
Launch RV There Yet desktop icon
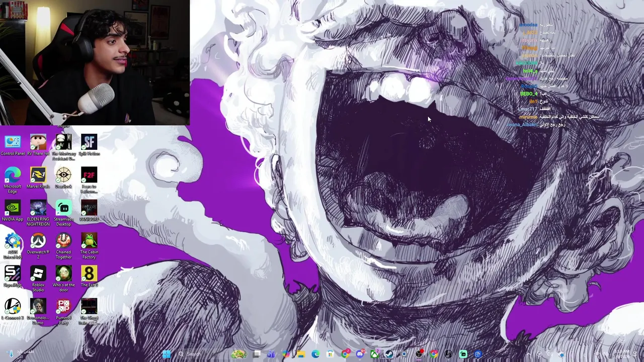pyautogui.click(x=38, y=146)
